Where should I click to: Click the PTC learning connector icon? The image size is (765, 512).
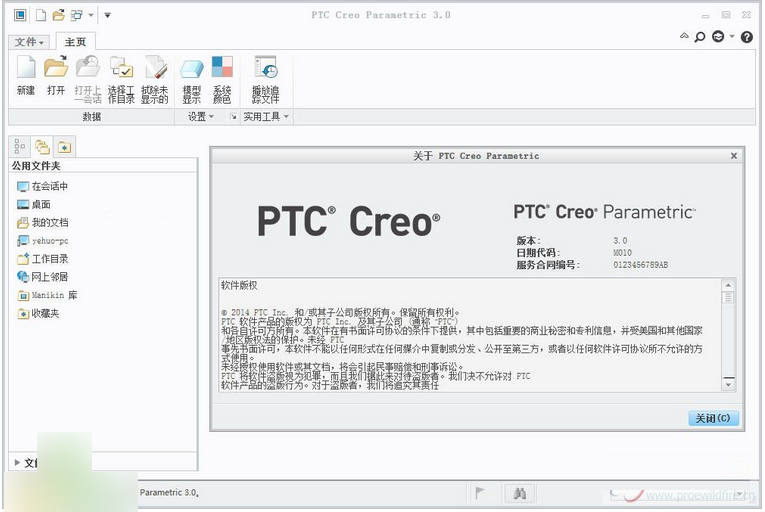(x=718, y=37)
